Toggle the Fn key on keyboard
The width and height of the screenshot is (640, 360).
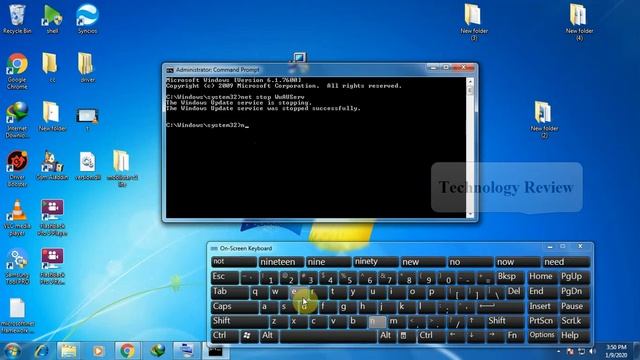tap(514, 336)
